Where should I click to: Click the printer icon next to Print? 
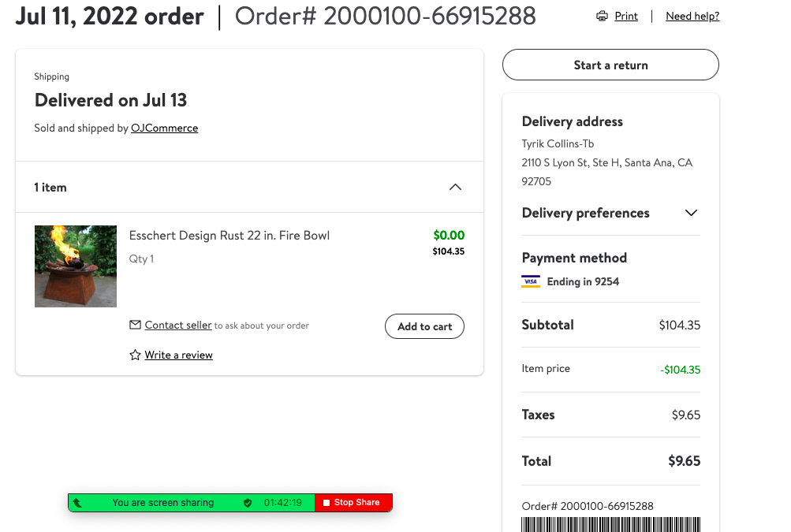click(x=602, y=16)
